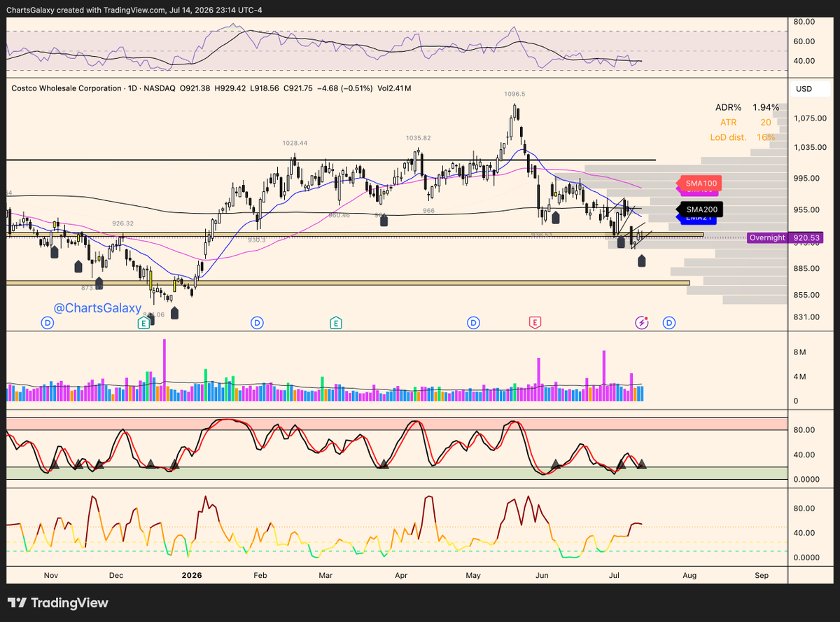Screen dimensions: 840x622
Task: Click the 1,035.00 price axis label
Action: point(809,148)
